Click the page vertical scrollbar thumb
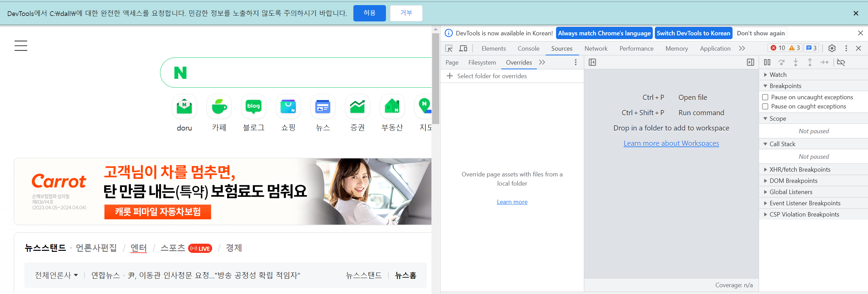This screenshot has width=868, height=294. coord(436,79)
